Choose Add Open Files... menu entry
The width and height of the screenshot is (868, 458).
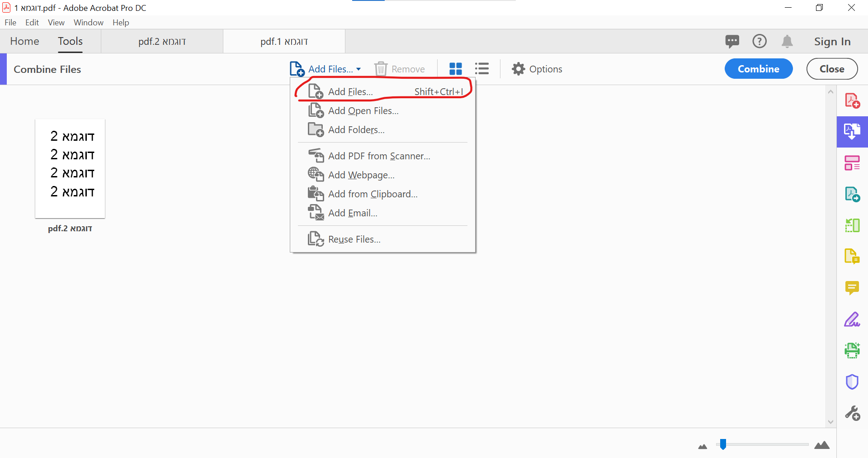[383, 110]
